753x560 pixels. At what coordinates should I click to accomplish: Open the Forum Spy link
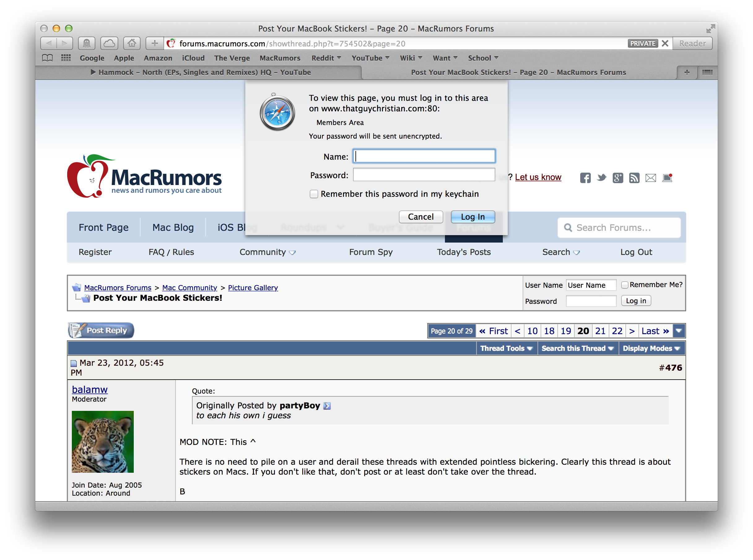click(x=371, y=252)
